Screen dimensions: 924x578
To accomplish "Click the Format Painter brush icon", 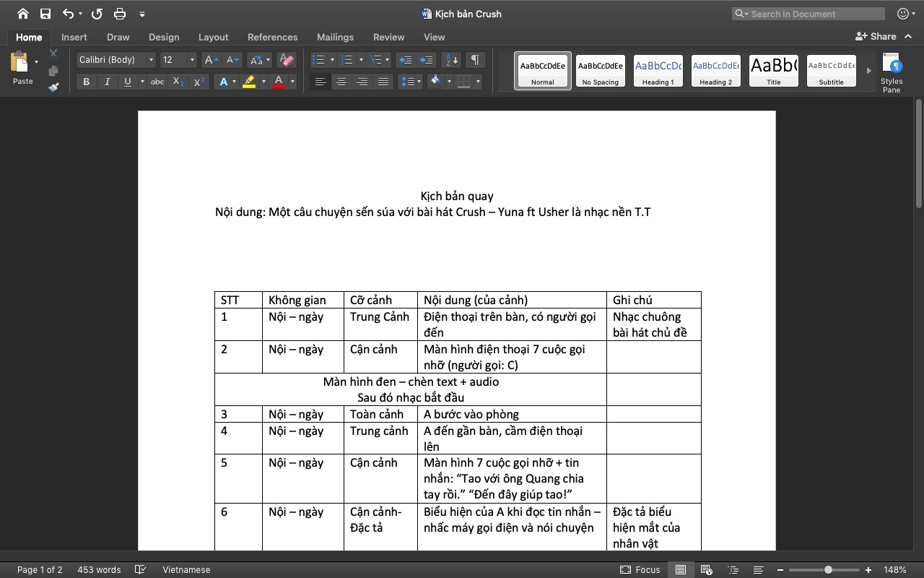I will coord(53,87).
